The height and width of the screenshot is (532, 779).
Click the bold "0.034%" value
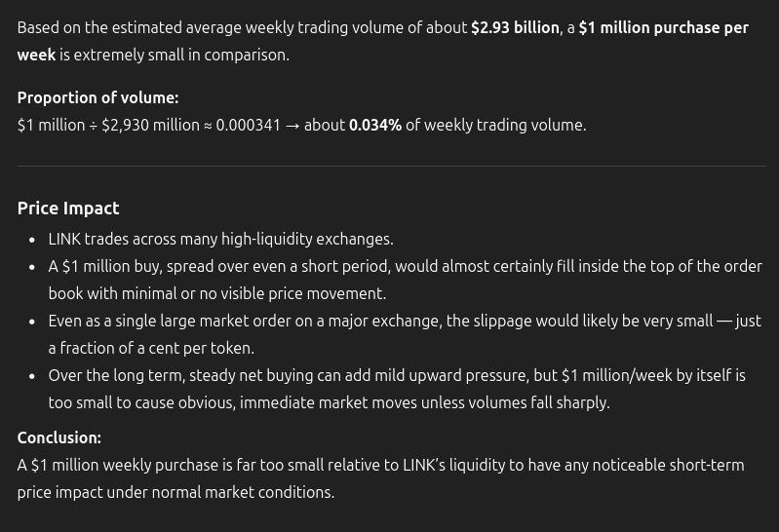click(375, 125)
